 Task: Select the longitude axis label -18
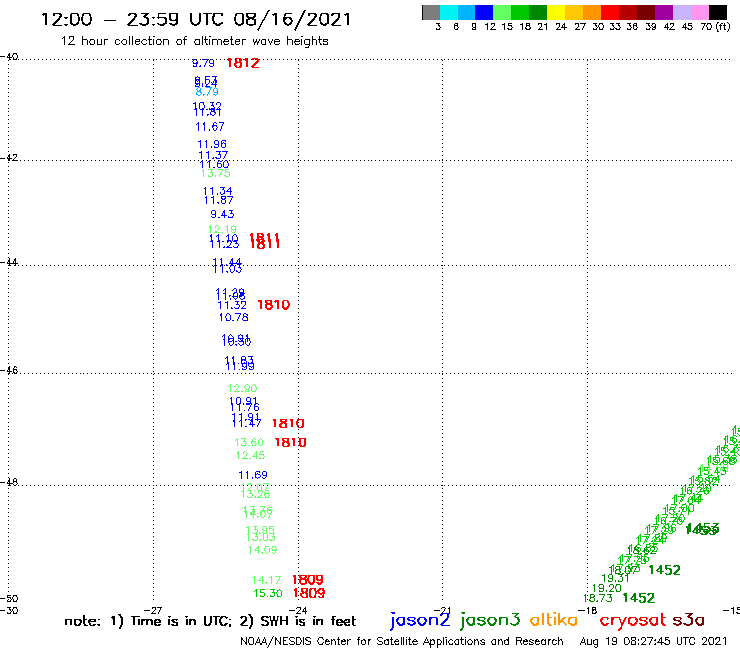pos(588,610)
